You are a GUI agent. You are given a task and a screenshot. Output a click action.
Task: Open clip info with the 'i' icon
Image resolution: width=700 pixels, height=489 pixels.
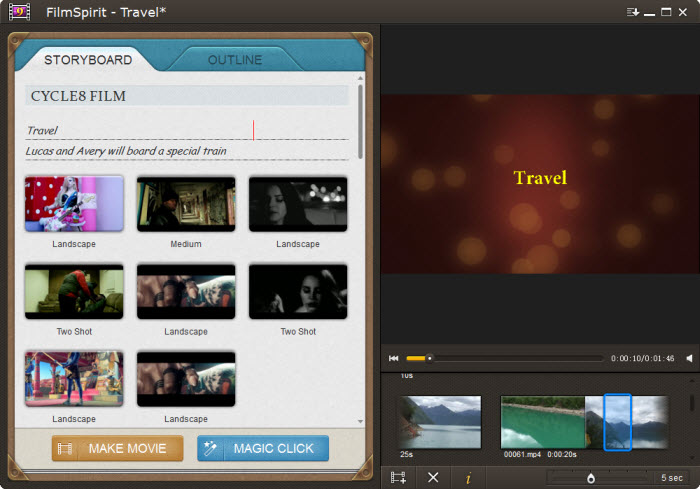[467, 478]
